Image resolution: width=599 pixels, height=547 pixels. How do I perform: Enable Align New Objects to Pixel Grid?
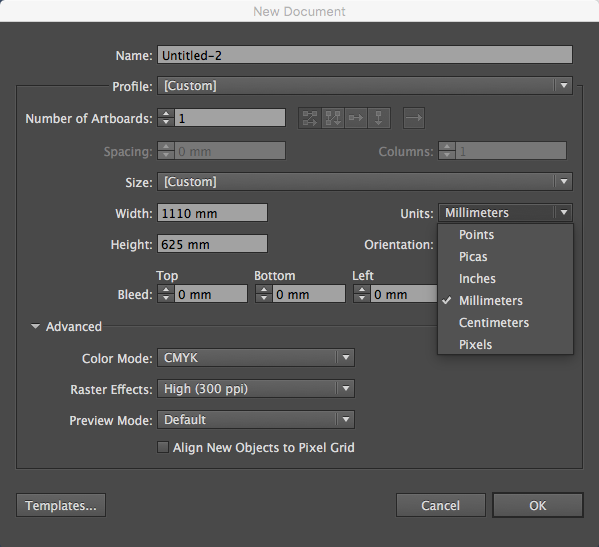tap(163, 447)
